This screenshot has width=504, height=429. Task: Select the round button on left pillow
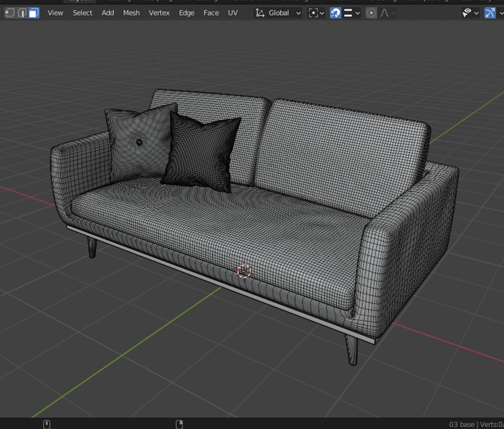click(140, 143)
